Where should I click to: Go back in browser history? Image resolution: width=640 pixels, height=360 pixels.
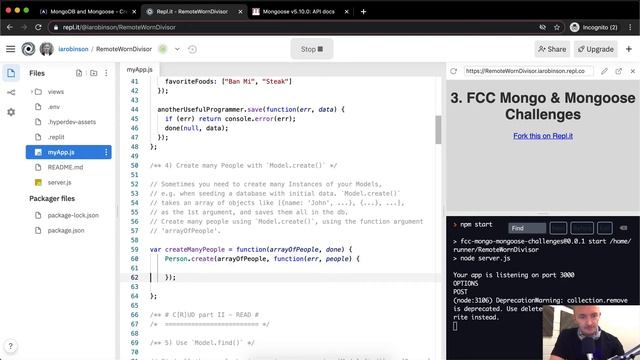click(10, 27)
